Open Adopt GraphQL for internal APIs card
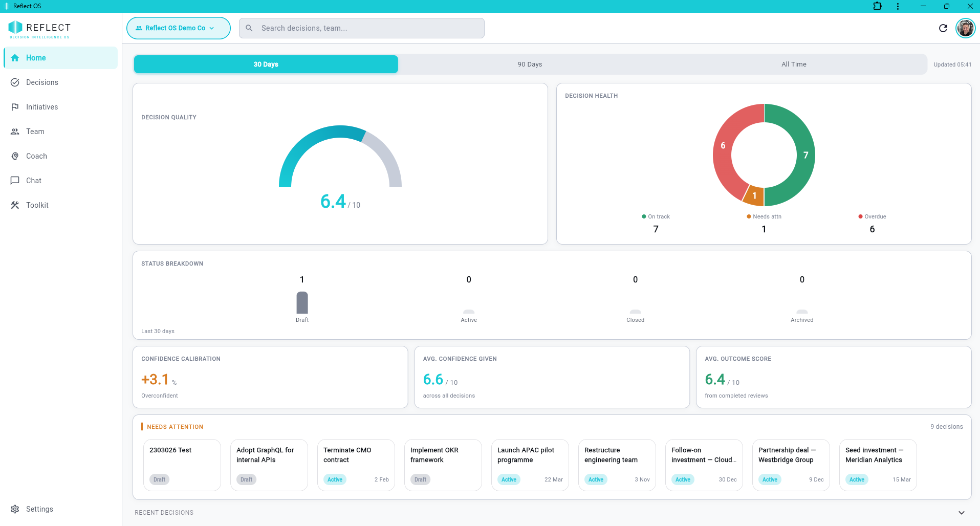The image size is (980, 526). point(269,465)
